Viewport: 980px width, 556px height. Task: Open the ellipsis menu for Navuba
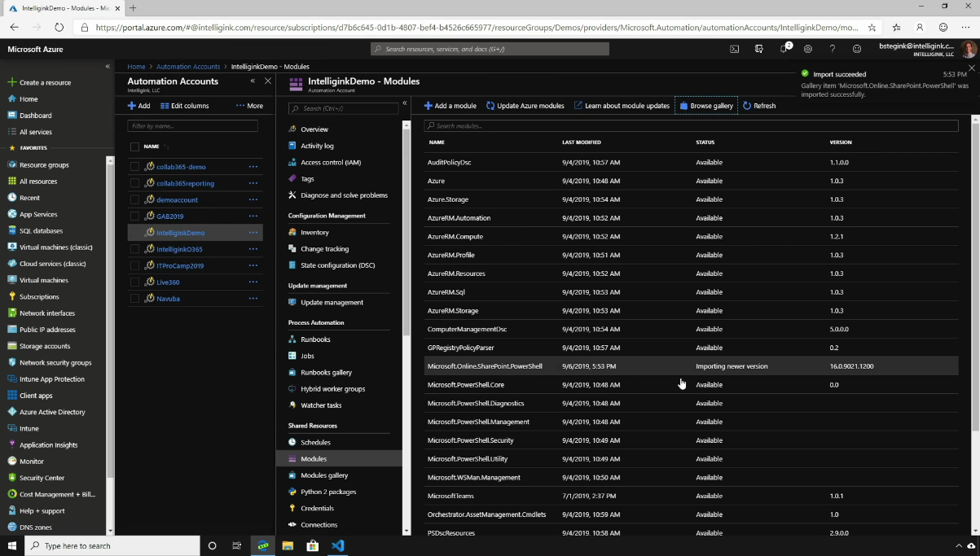click(253, 299)
